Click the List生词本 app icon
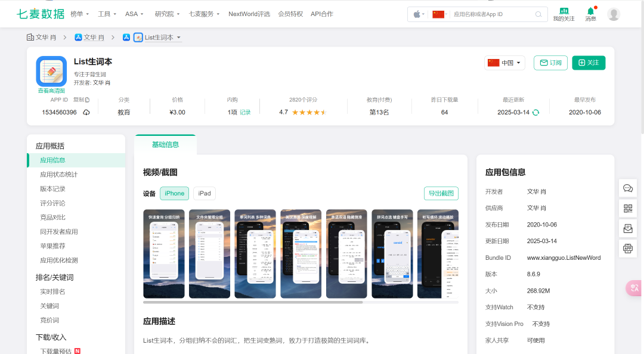Viewport: 644px width, 354px height. coord(51,72)
